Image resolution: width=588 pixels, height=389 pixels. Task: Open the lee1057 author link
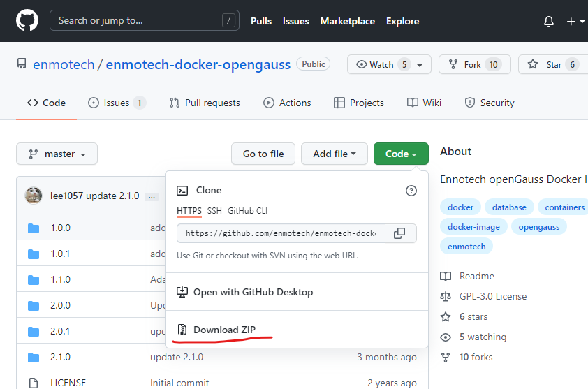66,196
